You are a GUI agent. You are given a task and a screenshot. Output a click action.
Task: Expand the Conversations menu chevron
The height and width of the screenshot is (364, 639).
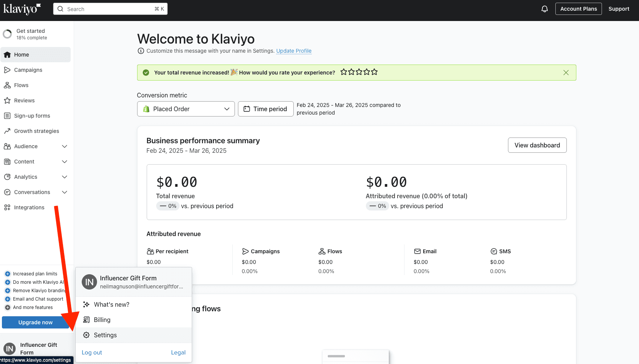tap(65, 192)
